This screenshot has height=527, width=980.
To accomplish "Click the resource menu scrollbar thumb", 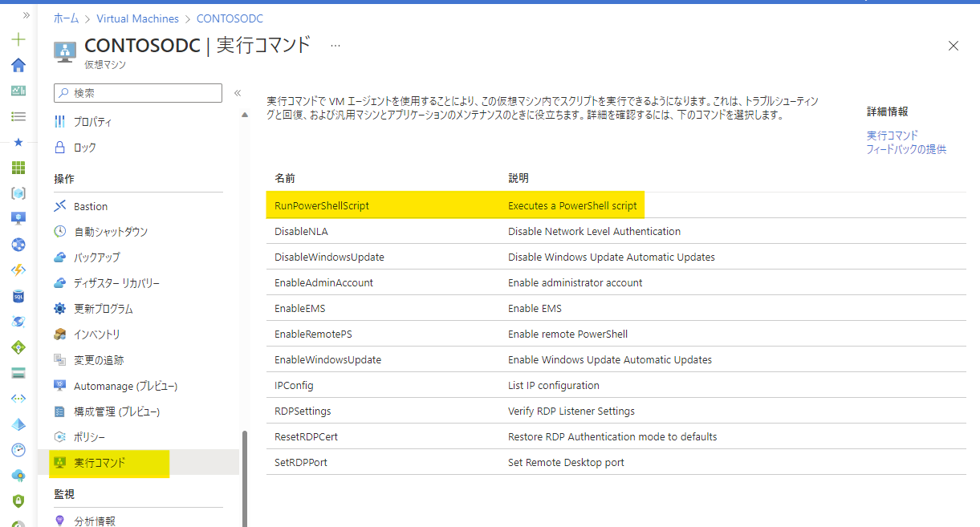I will click(245, 479).
